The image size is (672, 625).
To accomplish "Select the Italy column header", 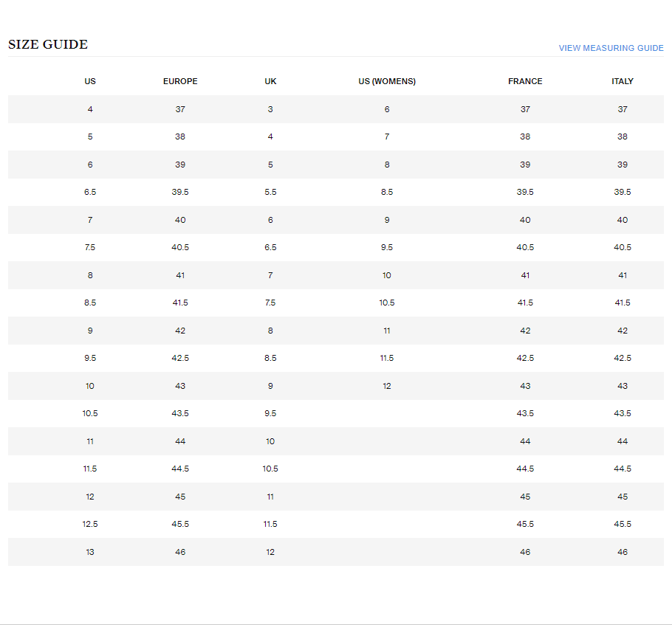I will coord(623,81).
